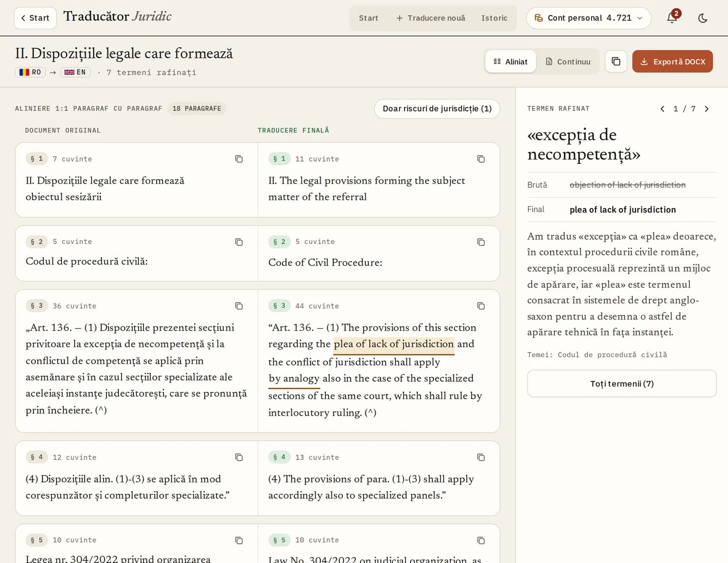Open the Istoric tab
The height and width of the screenshot is (563, 728).
(x=494, y=18)
